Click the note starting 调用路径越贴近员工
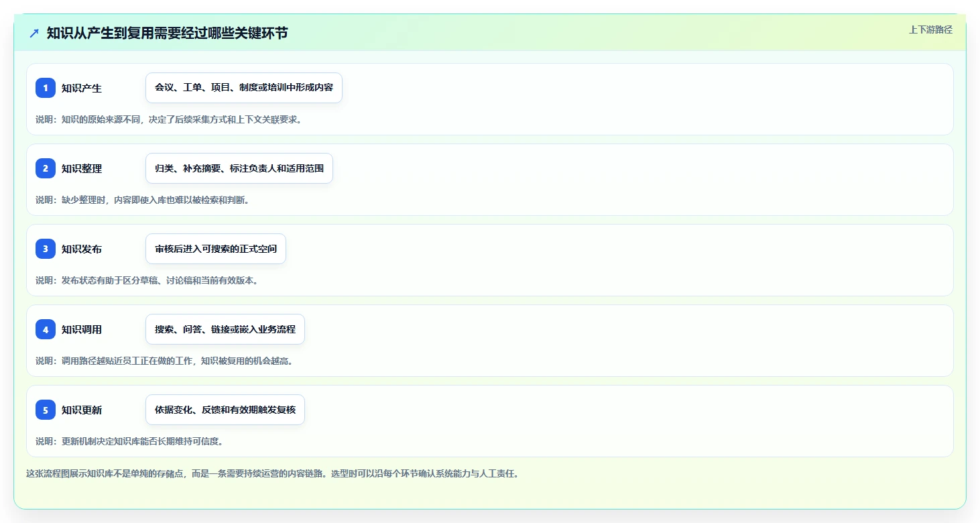Screen dimensions: 980x523 (x=165, y=361)
